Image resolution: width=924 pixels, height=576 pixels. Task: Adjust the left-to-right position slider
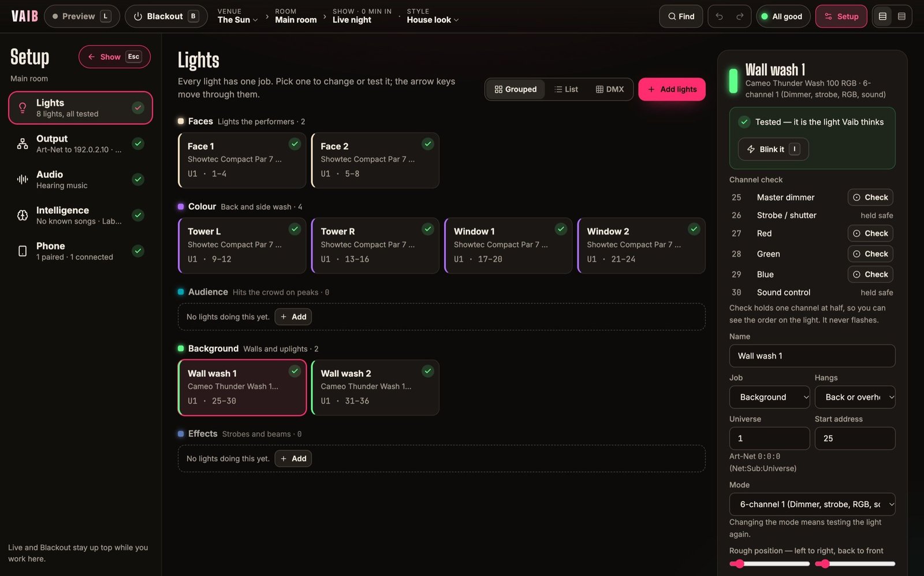[x=769, y=564]
